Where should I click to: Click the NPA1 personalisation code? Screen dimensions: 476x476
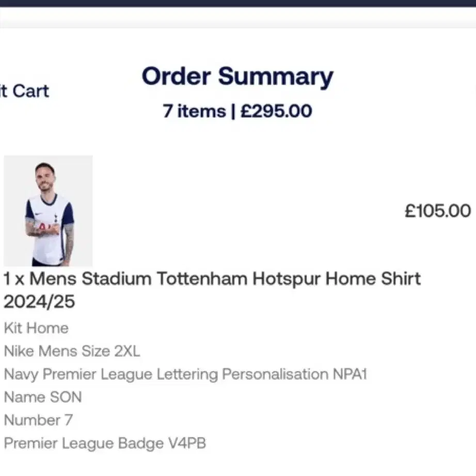pos(350,374)
